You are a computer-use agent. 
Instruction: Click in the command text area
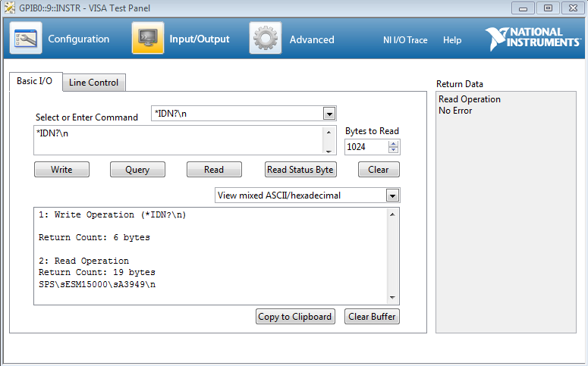pyautogui.click(x=178, y=140)
